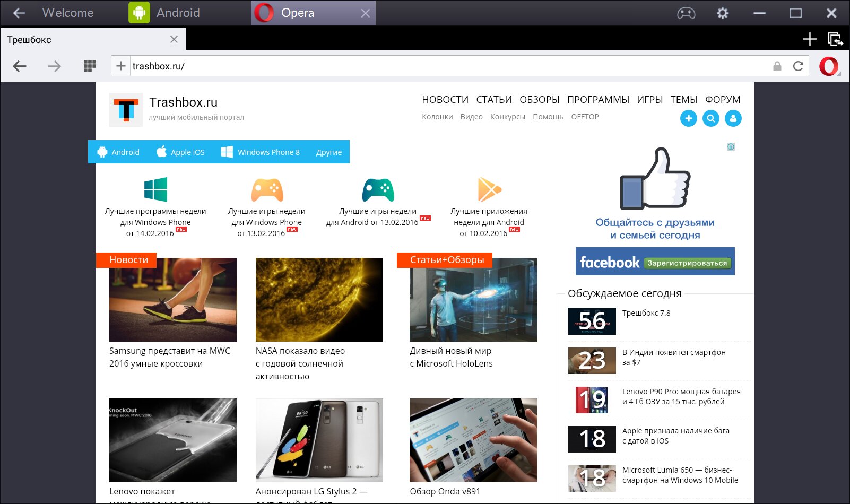Open the Microsoft Lumia 650 discussion
This screenshot has height=504, width=850.
[680, 475]
